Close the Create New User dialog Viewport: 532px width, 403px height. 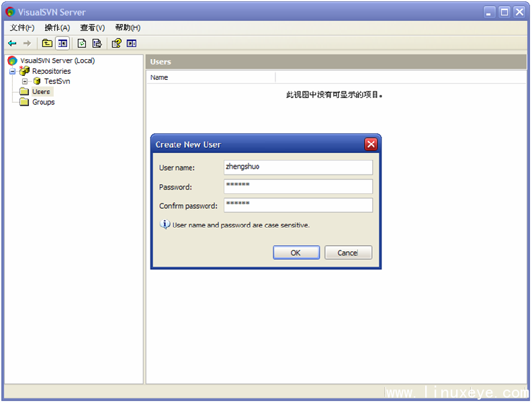click(371, 144)
